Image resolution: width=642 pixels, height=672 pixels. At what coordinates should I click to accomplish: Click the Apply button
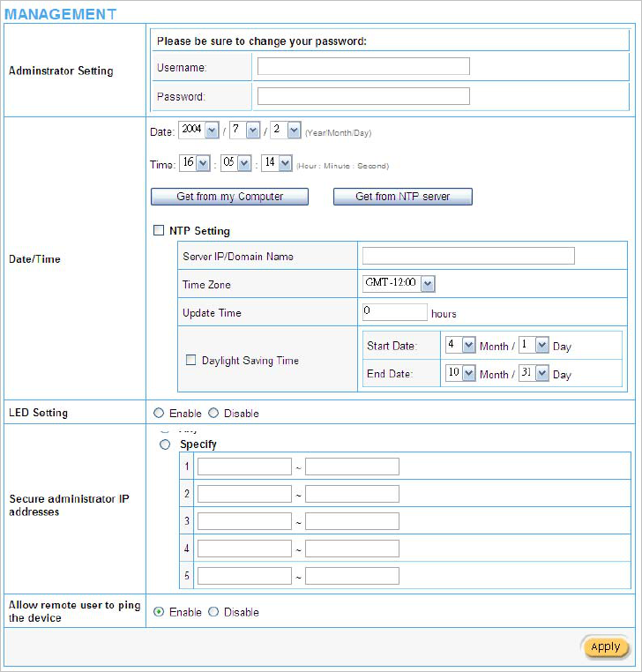[x=605, y=646]
